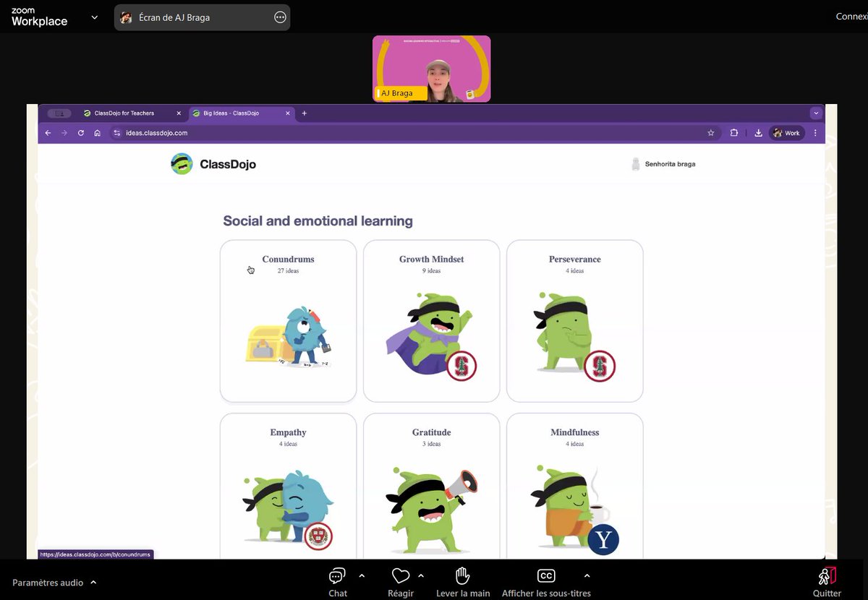
Task: Close the Big Ideas - ClassDojo tab
Action: 288,113
